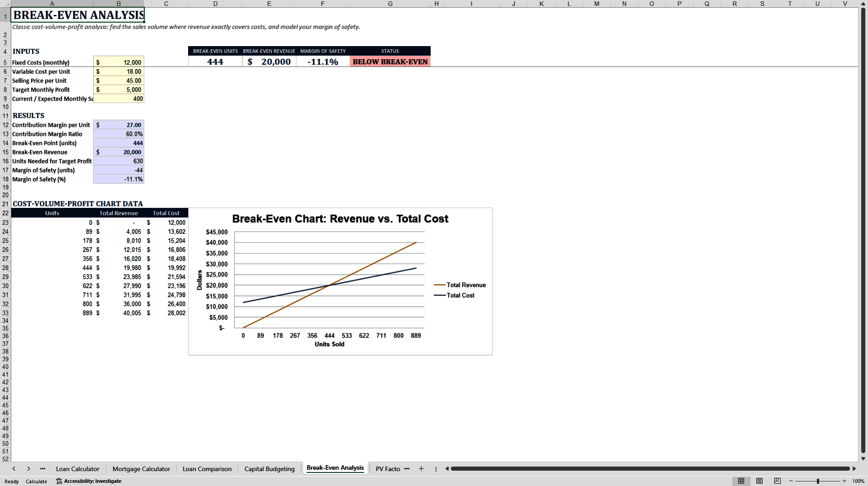
Task: Click horizontal scrollbar right arrow
Action: coord(854,469)
